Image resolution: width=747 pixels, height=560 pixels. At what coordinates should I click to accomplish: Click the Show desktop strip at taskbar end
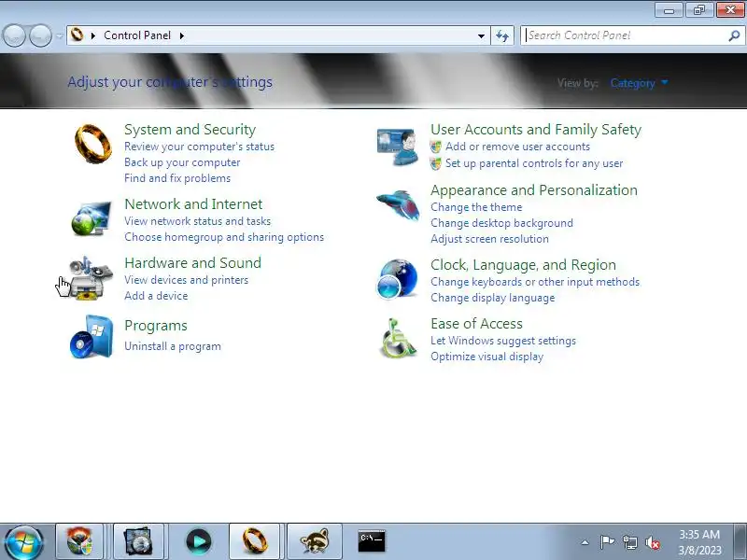(741, 541)
